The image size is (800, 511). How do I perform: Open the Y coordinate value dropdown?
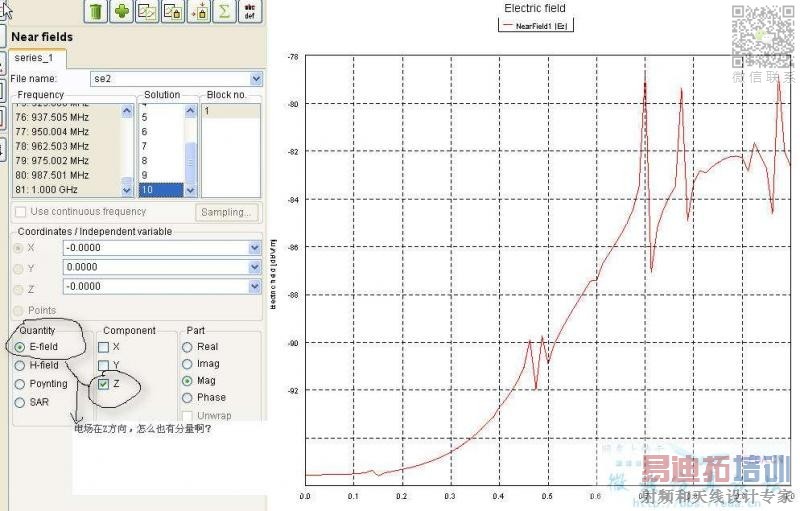click(255, 267)
